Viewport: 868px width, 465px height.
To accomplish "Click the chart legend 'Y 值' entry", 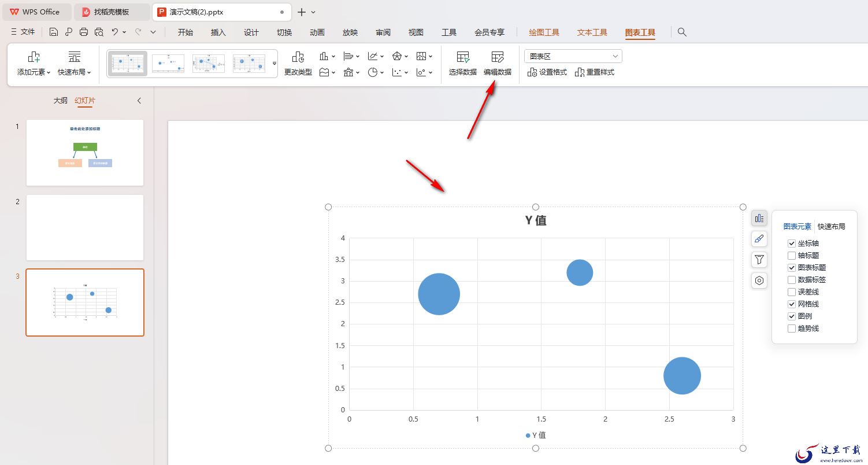I will 536,435.
